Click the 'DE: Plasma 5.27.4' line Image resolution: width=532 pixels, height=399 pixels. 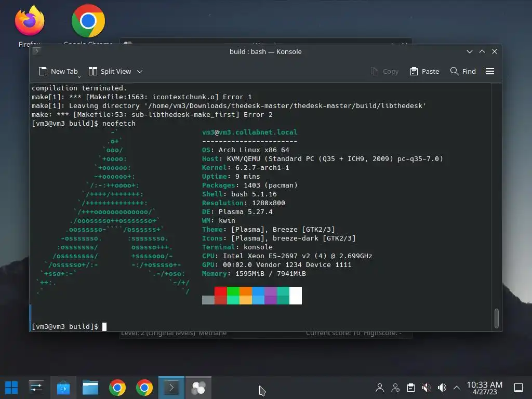237,212
